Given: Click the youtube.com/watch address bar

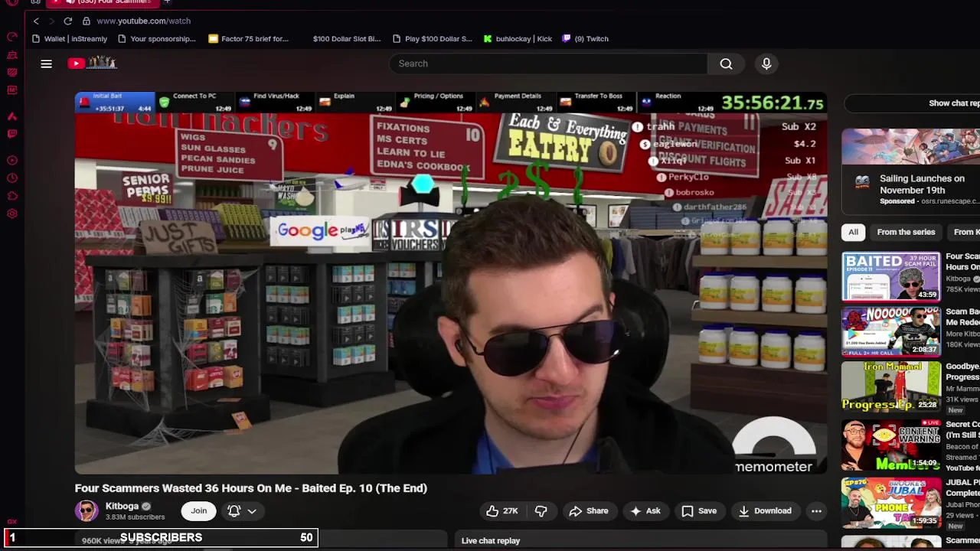Looking at the screenshot, I should point(144,21).
